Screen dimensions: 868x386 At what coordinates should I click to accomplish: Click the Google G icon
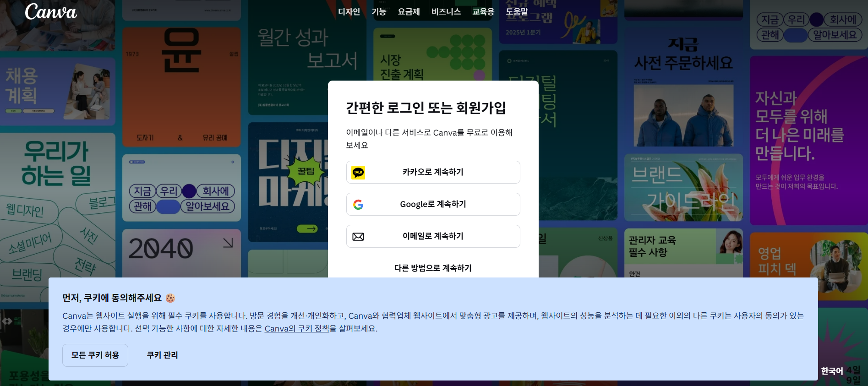click(358, 204)
